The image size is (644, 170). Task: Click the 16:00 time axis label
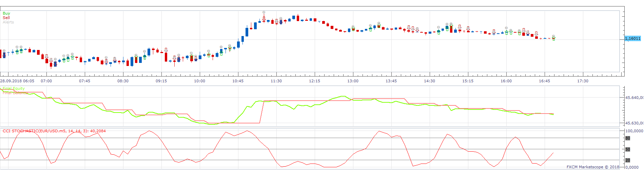tap(506, 81)
